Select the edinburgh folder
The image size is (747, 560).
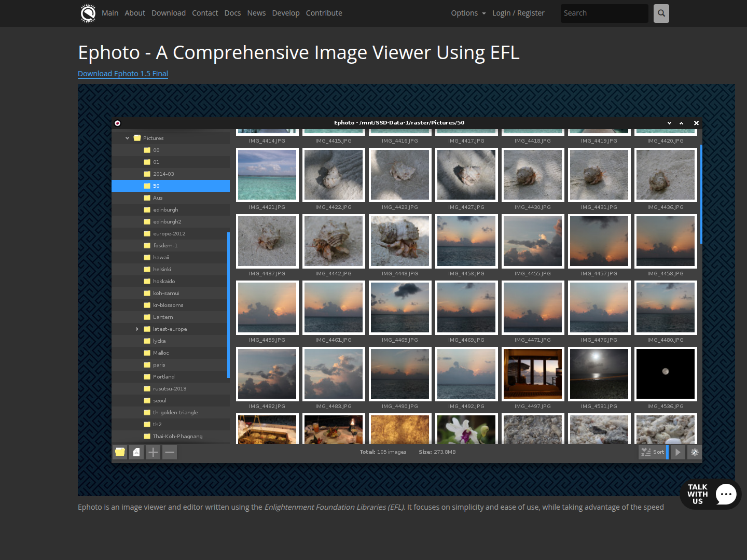171,210
